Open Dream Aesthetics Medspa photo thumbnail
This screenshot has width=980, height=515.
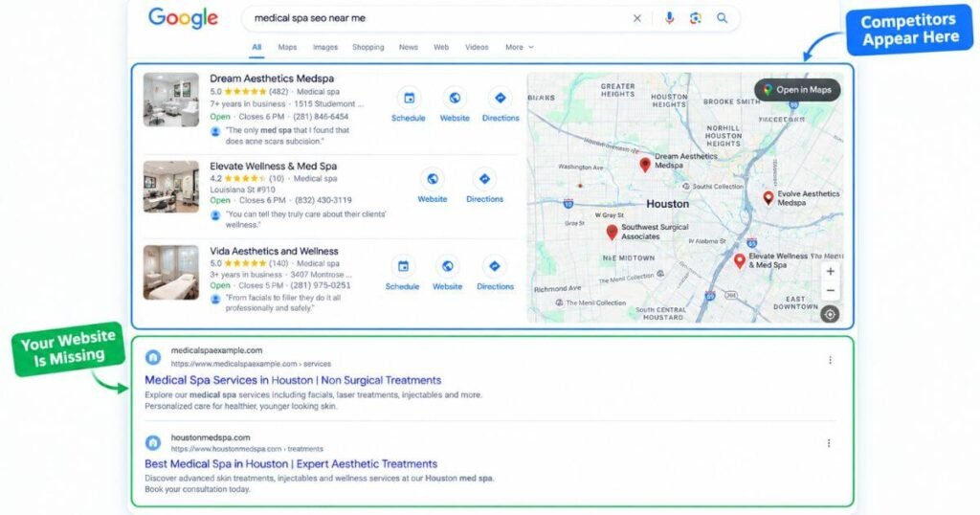tap(171, 100)
